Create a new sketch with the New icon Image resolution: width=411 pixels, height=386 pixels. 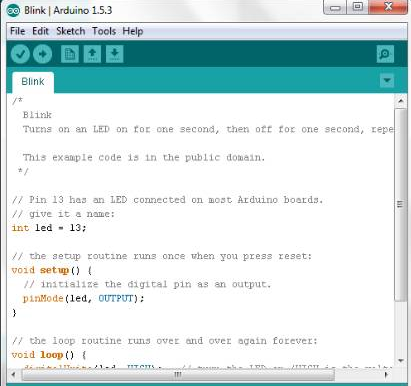[x=70, y=54]
